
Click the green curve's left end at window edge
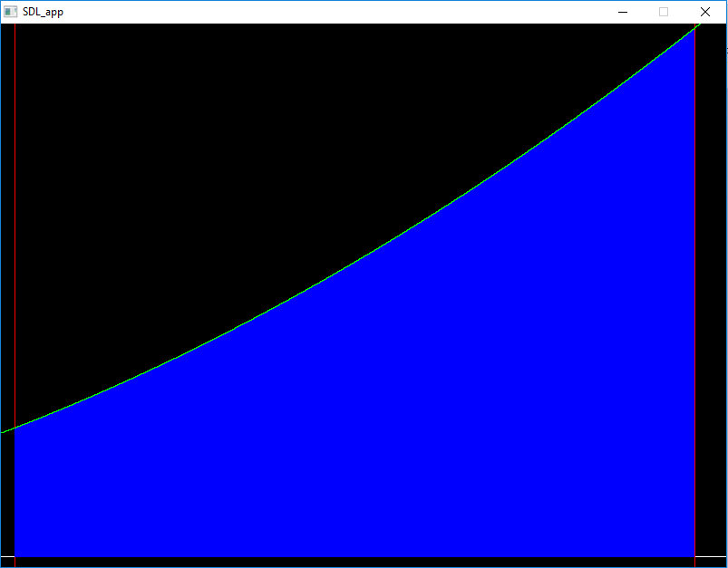click(3, 431)
